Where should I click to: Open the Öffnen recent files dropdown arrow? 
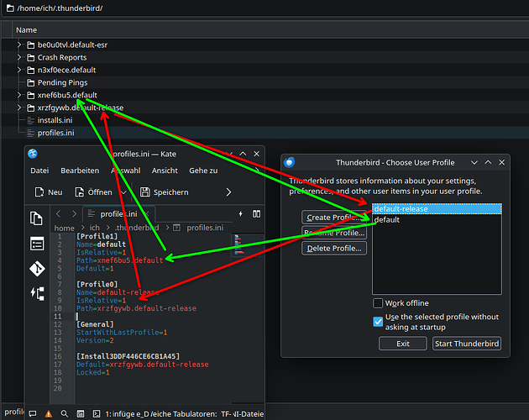(123, 192)
